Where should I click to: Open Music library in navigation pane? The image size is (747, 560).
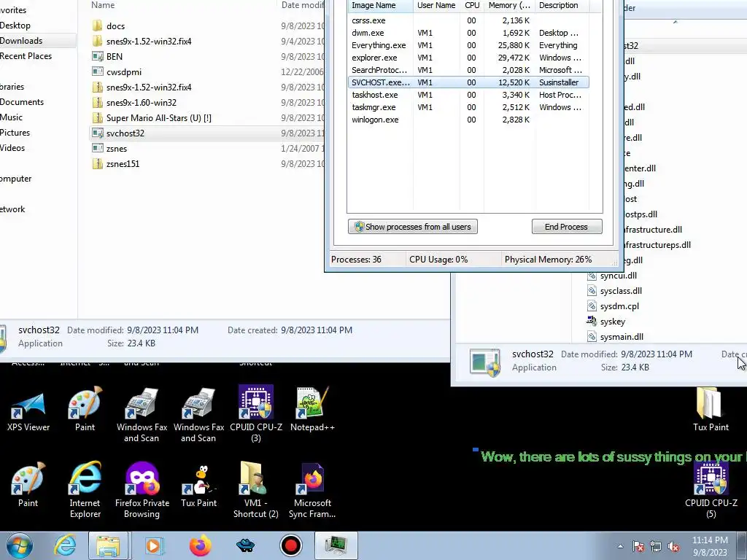pos(12,117)
